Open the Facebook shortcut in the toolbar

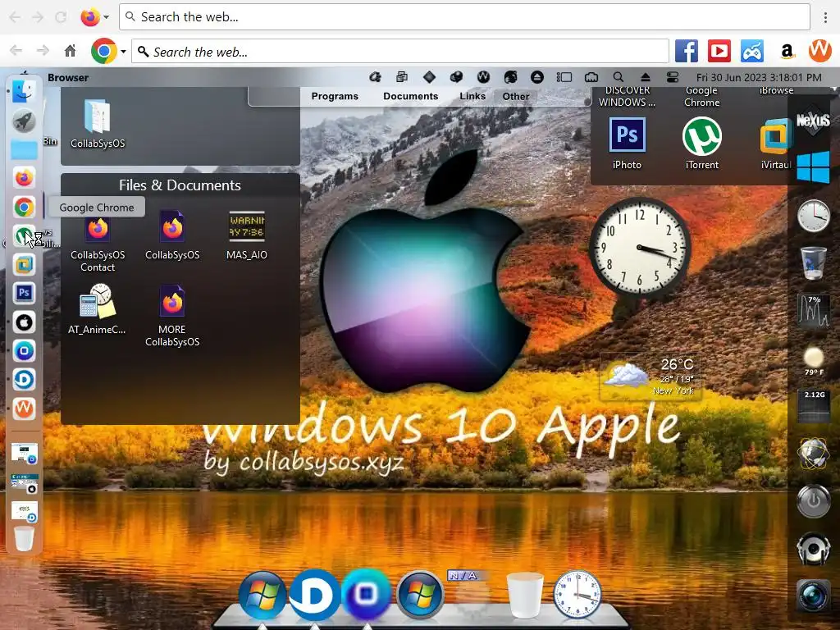point(686,52)
